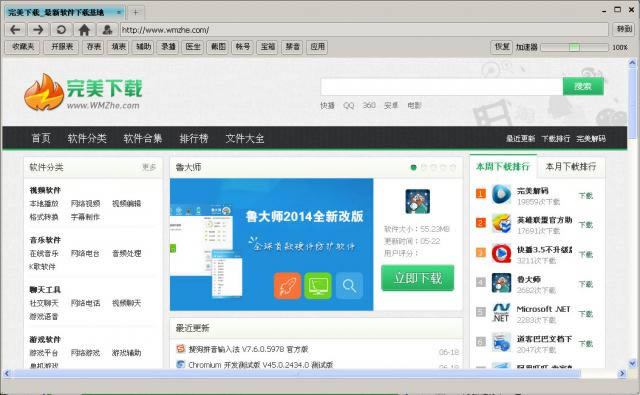Click the 快播 hot keyword link

tap(327, 105)
